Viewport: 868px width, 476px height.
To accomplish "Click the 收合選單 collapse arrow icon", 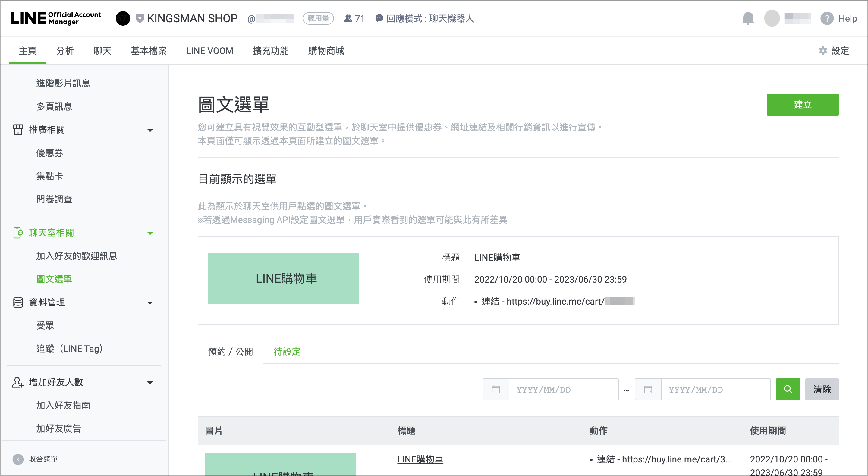I will pos(18,459).
